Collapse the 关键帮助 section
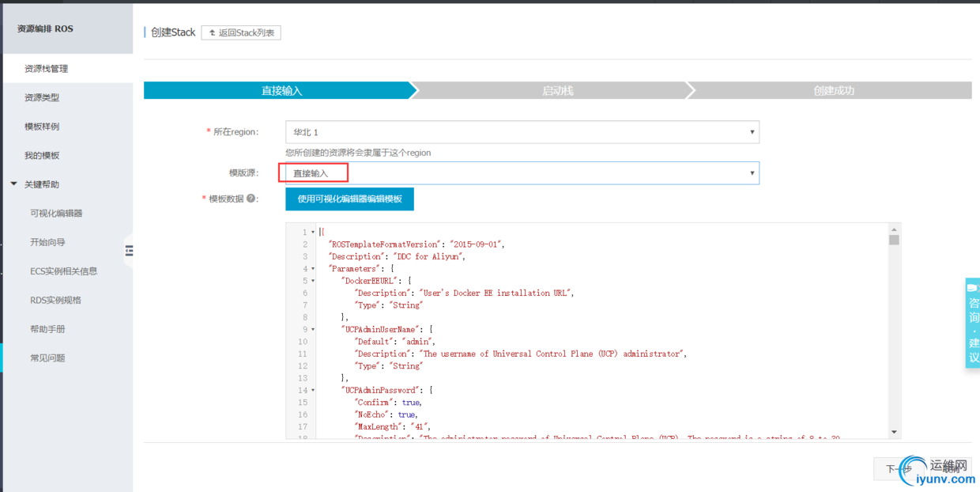This screenshot has width=980, height=492. point(13,184)
